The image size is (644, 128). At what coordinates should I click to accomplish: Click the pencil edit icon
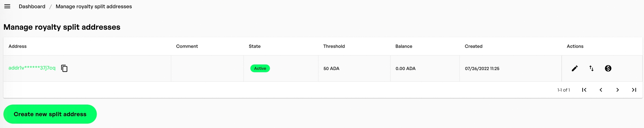(x=575, y=68)
